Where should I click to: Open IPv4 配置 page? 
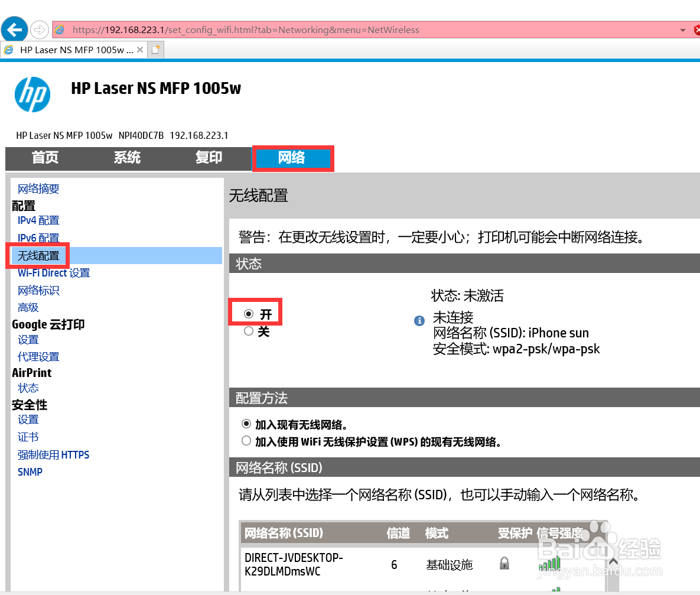click(38, 220)
